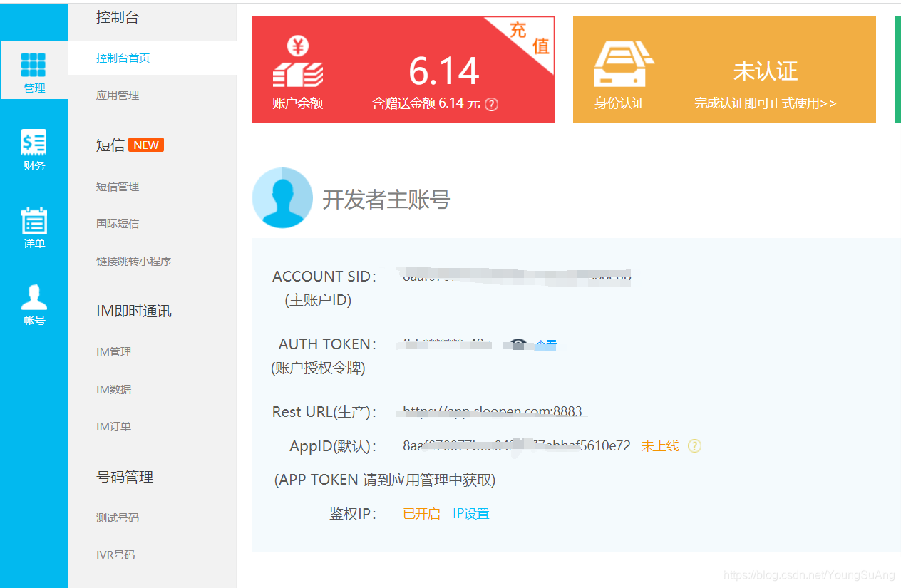This screenshot has width=901, height=588.
Task: Click the developer account avatar icon
Action: coord(282,197)
